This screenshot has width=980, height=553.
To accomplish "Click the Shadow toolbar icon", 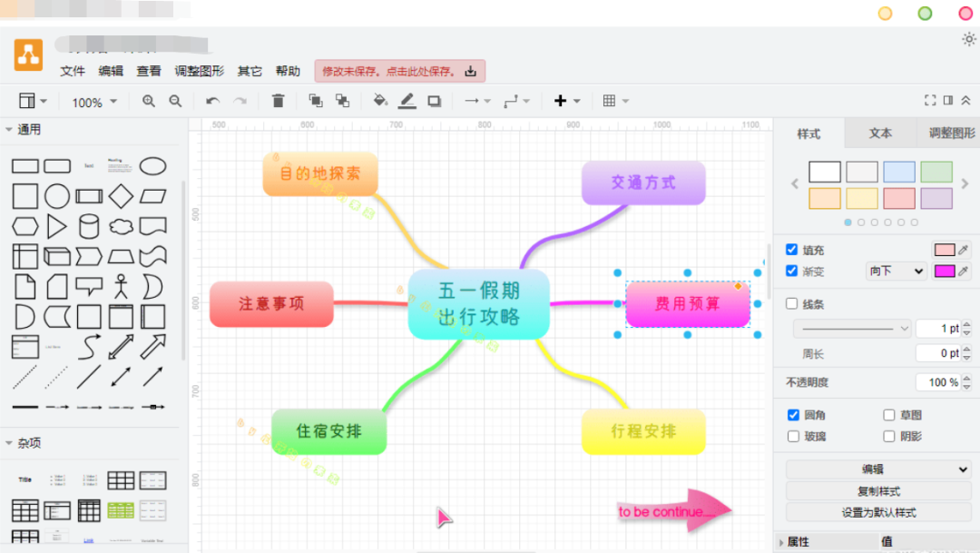I will 434,100.
